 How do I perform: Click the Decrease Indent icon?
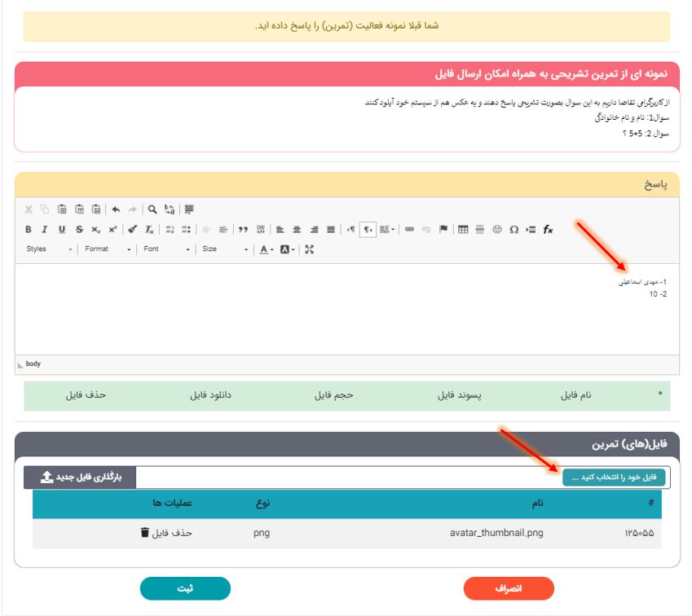coord(206,230)
